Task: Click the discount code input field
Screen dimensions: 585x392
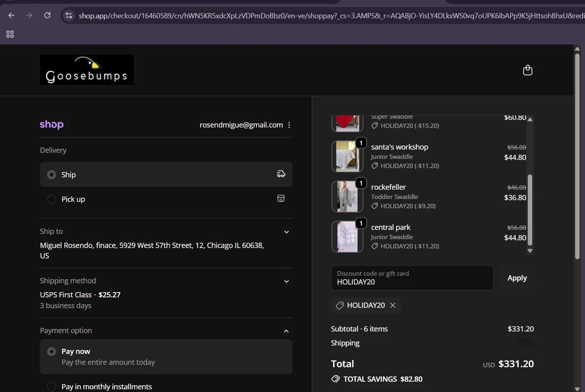Action: 412,278
